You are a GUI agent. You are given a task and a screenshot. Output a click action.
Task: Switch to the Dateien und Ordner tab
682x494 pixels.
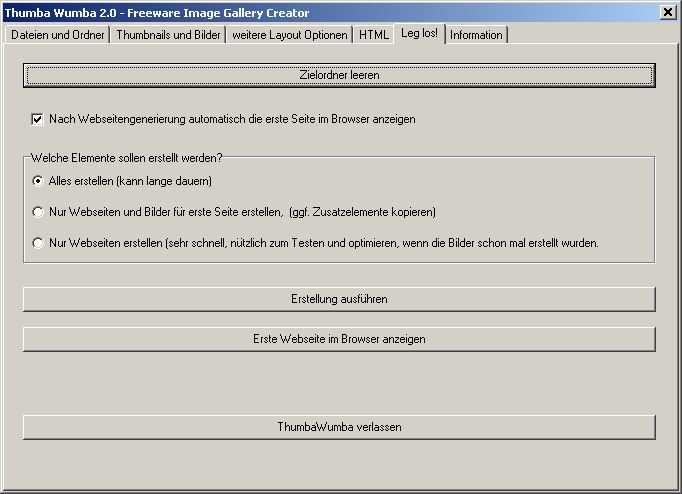click(x=57, y=35)
